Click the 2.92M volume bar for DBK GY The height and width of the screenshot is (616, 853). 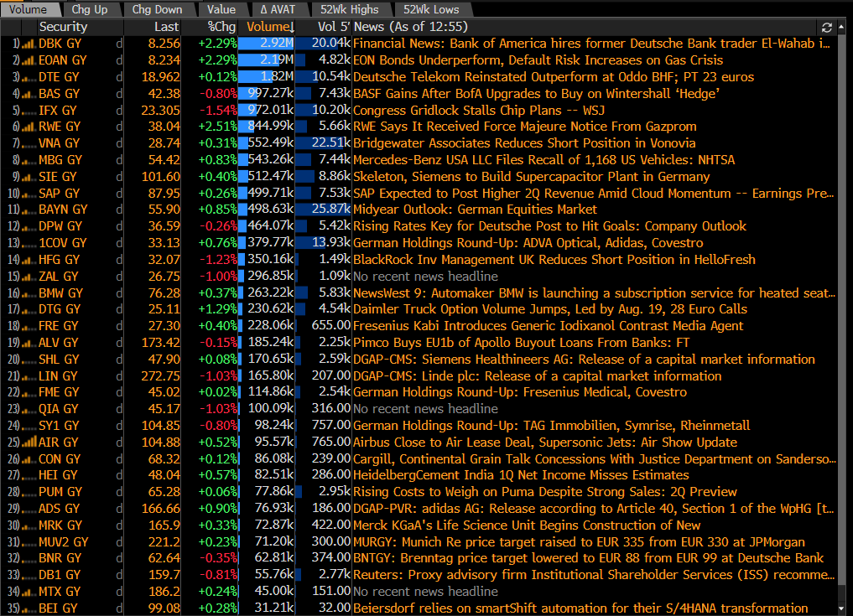point(266,44)
